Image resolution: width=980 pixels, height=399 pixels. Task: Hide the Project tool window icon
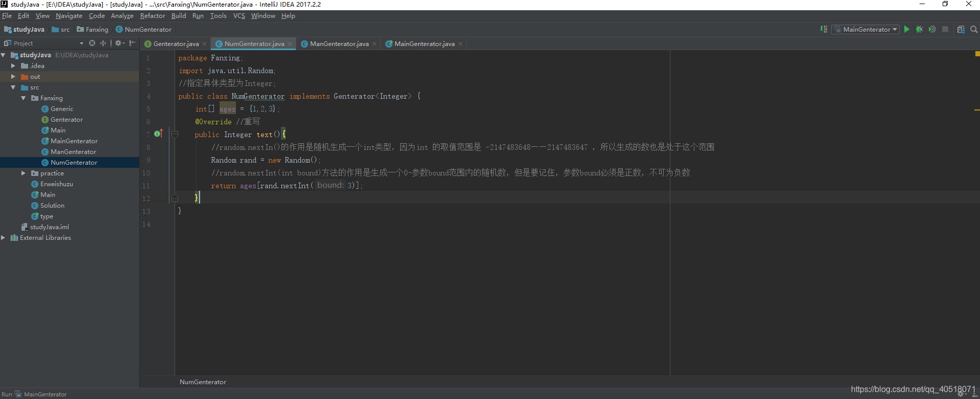[x=132, y=43]
